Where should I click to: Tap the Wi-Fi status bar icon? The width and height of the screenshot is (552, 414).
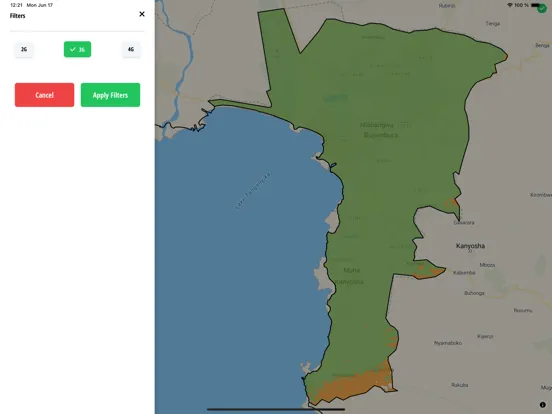(x=510, y=5)
